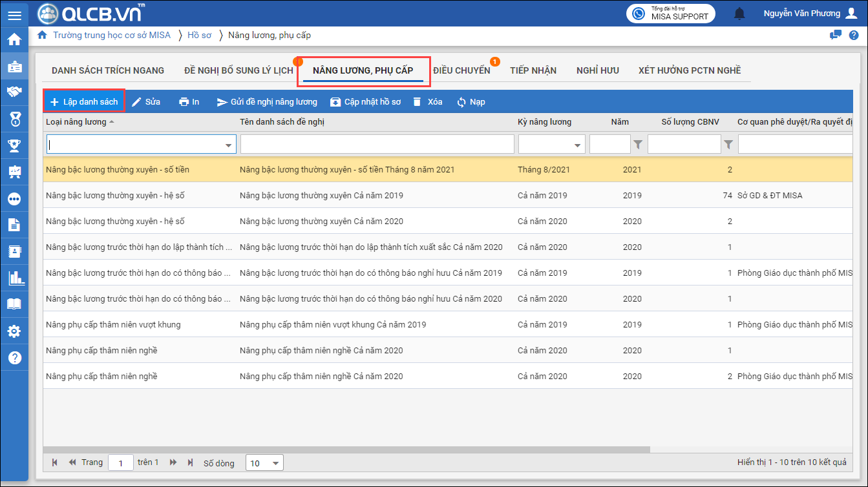Viewport: 868px width, 487px height.
Task: Sort by Loại nâng lương column header
Action: [76, 122]
